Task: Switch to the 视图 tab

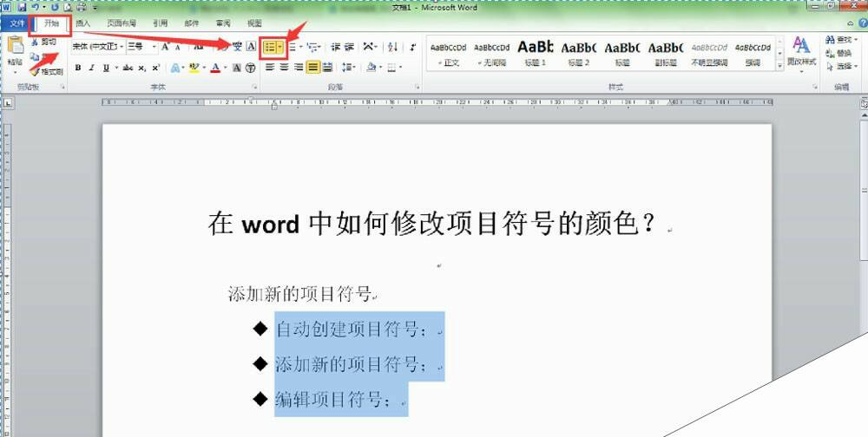Action: click(254, 23)
